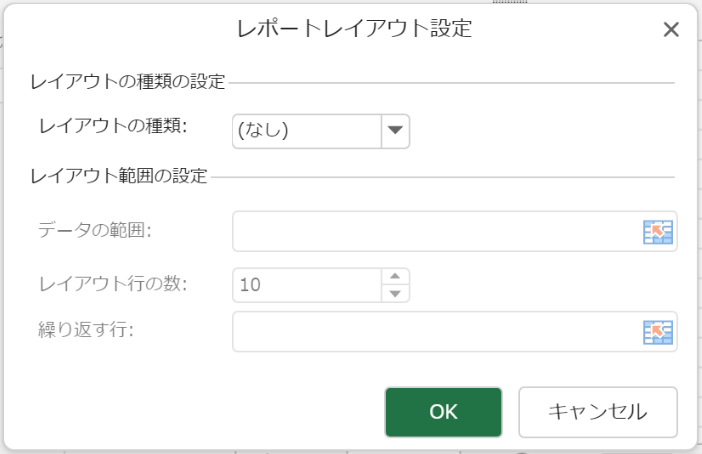Click the 繰り返す行: label

85,331
